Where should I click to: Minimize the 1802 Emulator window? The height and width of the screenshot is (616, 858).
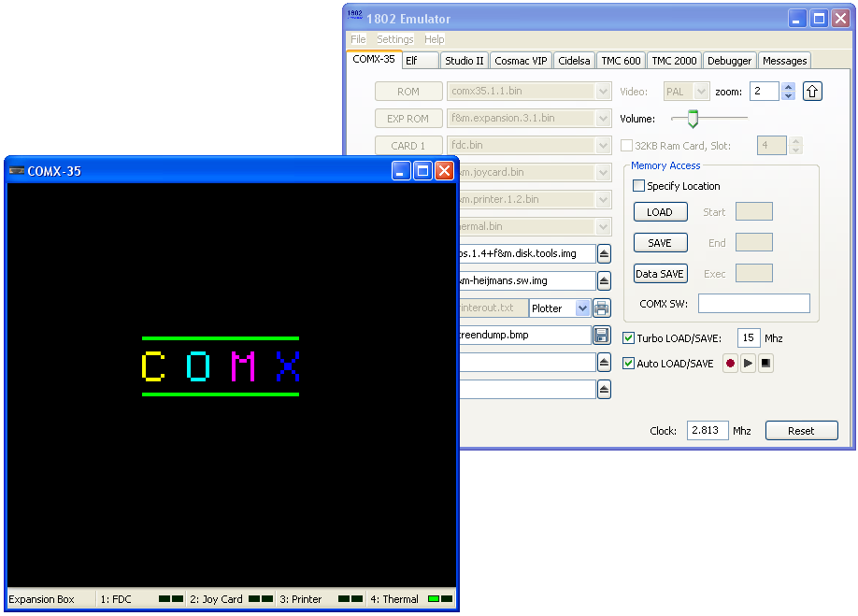pos(797,19)
